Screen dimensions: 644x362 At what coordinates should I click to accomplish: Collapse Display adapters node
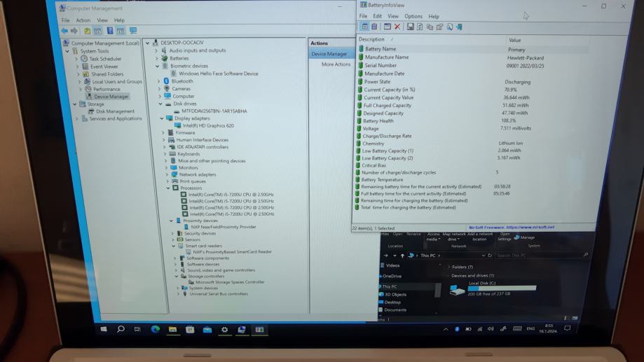tap(162, 118)
